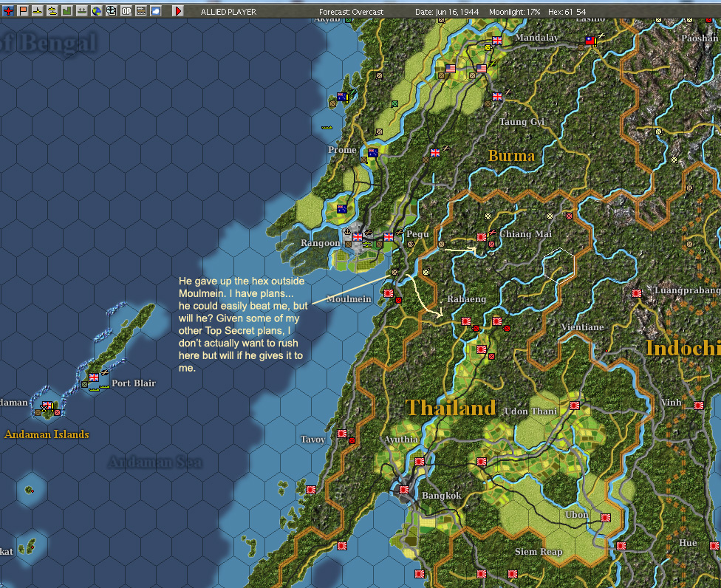Click the Rahaeng town label
The image size is (721, 588).
(466, 299)
